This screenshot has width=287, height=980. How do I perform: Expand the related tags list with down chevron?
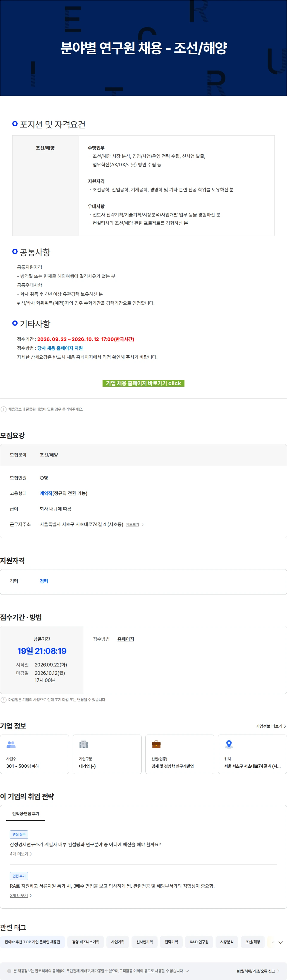click(280, 942)
